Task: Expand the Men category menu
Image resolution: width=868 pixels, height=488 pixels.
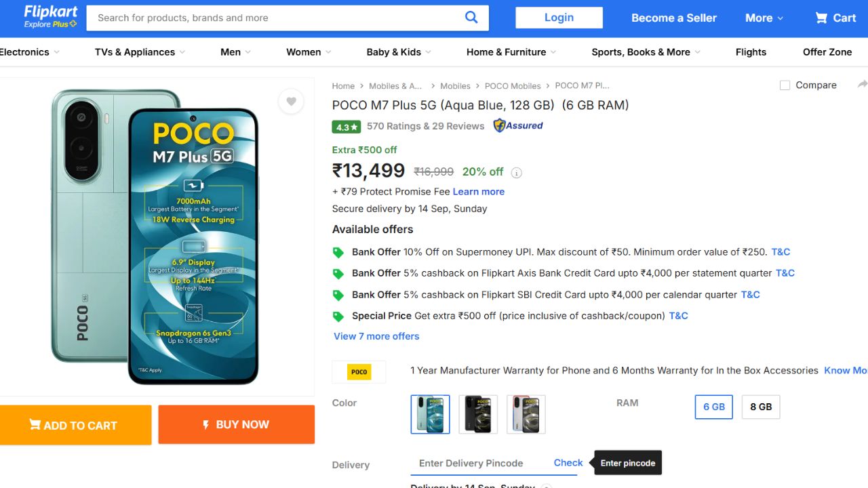Action: click(x=235, y=52)
